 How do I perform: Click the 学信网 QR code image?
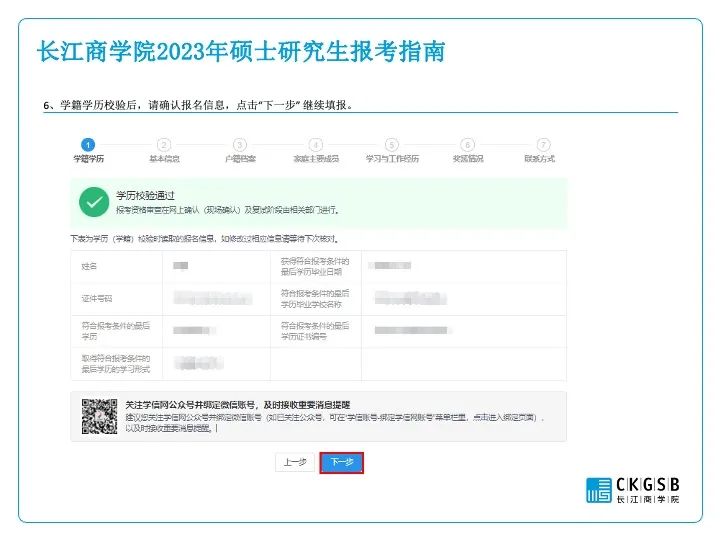99,416
